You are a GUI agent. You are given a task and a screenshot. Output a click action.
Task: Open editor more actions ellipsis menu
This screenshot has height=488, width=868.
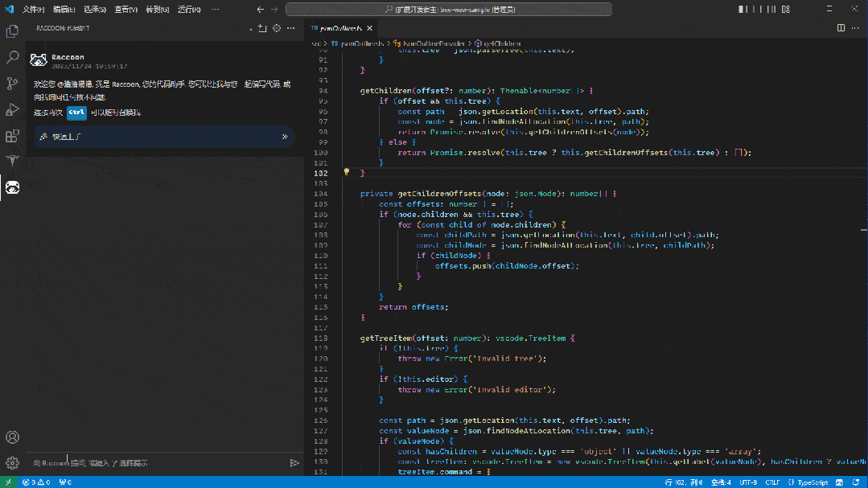(x=855, y=28)
